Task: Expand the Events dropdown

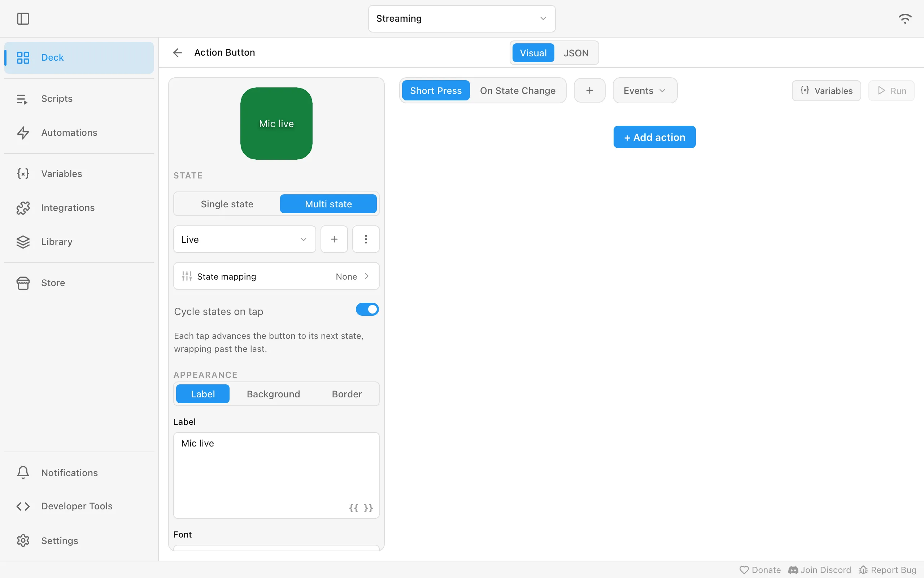Action: click(x=645, y=91)
